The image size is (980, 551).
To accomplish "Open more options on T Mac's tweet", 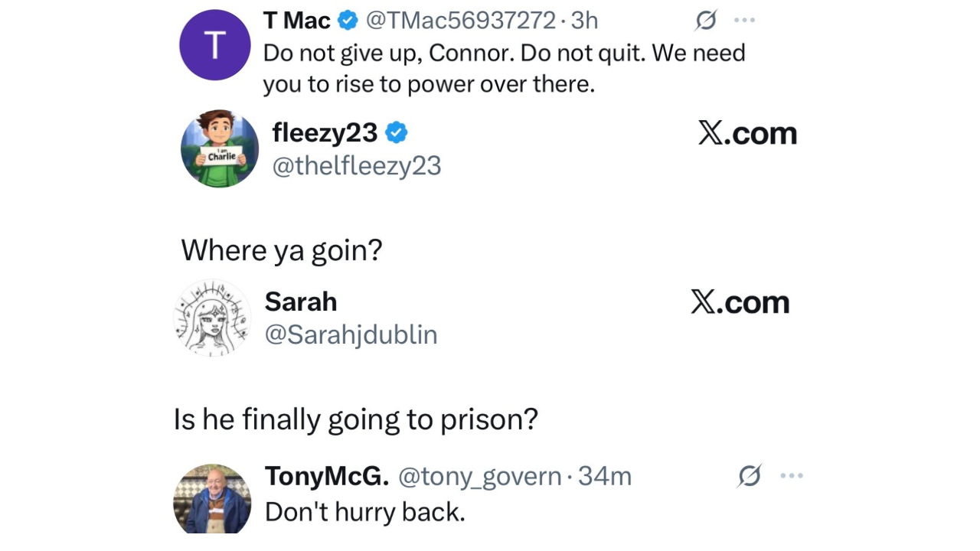I will 744,21.
